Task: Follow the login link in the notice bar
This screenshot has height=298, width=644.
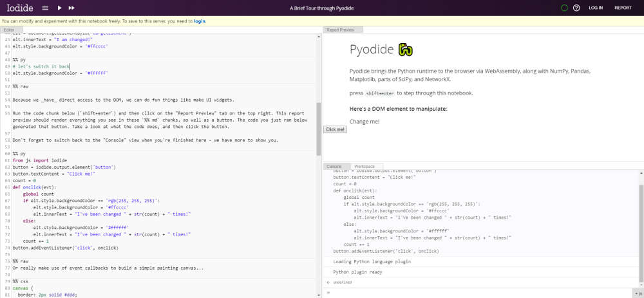Action: click(200, 21)
